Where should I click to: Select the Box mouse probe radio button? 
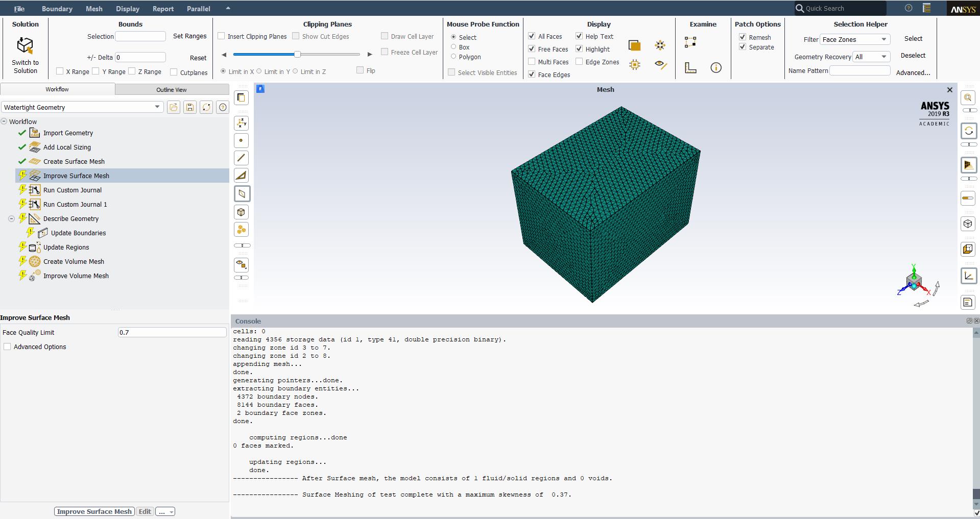(453, 46)
